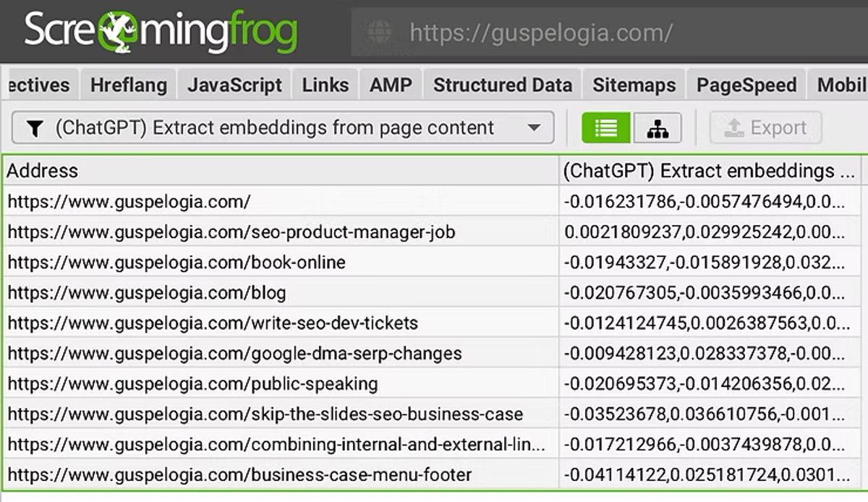
Task: Open the JavaScript tab
Action: (x=234, y=85)
